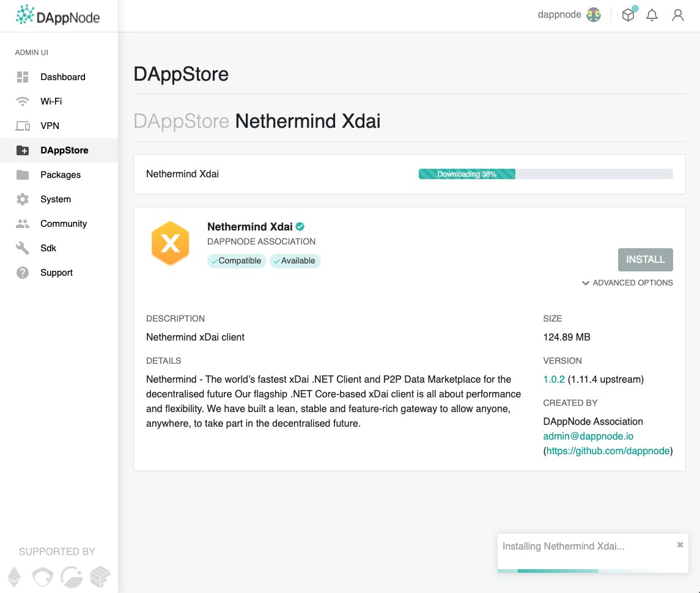This screenshot has height=593, width=700.
Task: Open the user profile icon
Action: pyautogui.click(x=677, y=15)
